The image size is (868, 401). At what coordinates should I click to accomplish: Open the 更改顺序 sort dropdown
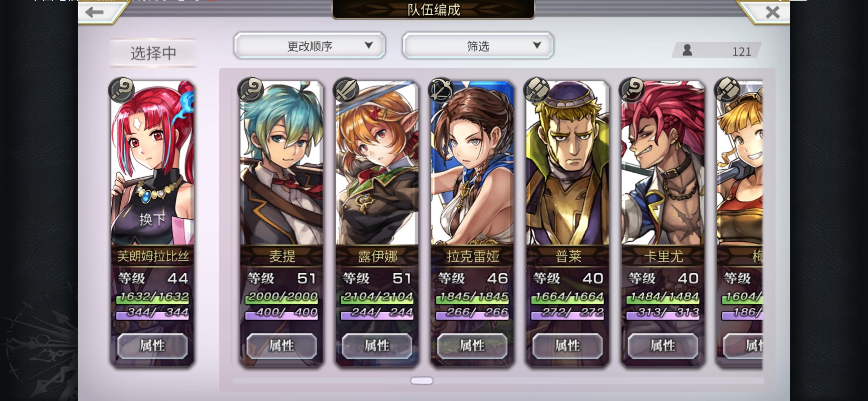tap(310, 46)
